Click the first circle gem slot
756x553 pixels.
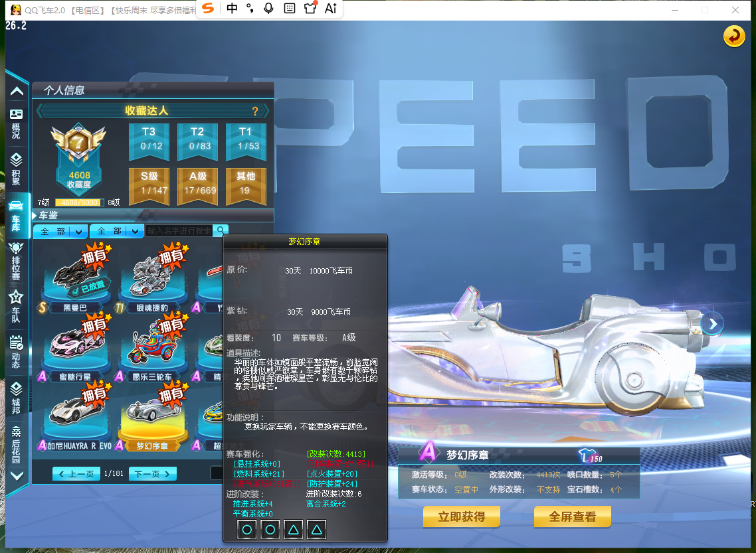click(x=247, y=530)
